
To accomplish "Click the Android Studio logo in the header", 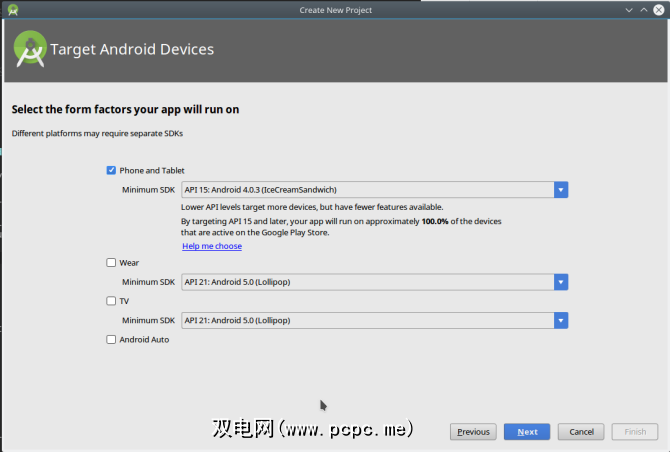I will tap(29, 50).
